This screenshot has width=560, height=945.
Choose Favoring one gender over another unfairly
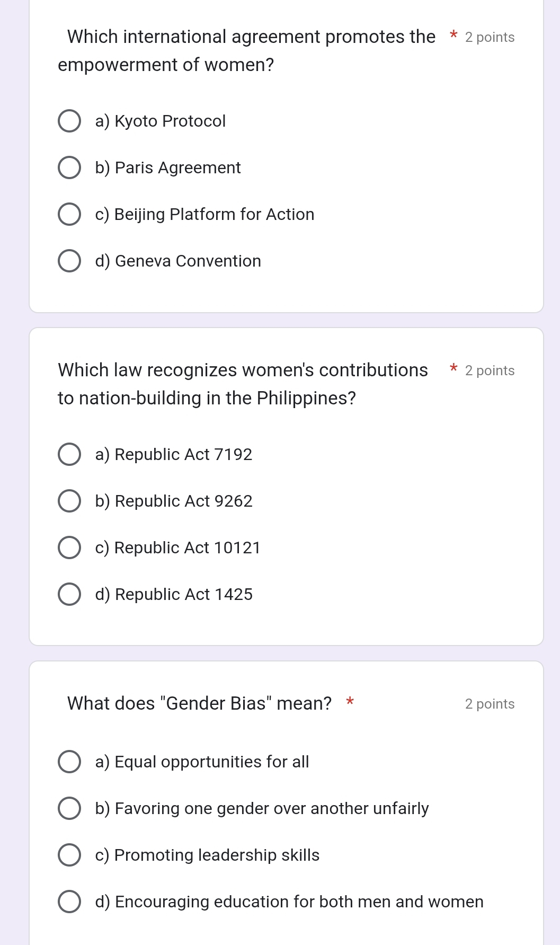click(69, 809)
